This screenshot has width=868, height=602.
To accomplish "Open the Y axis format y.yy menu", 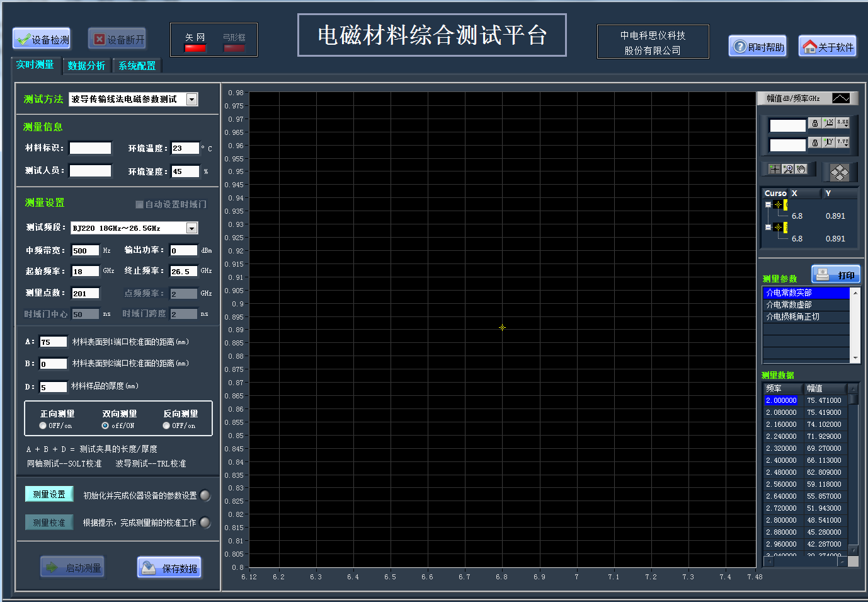I will 843,142.
